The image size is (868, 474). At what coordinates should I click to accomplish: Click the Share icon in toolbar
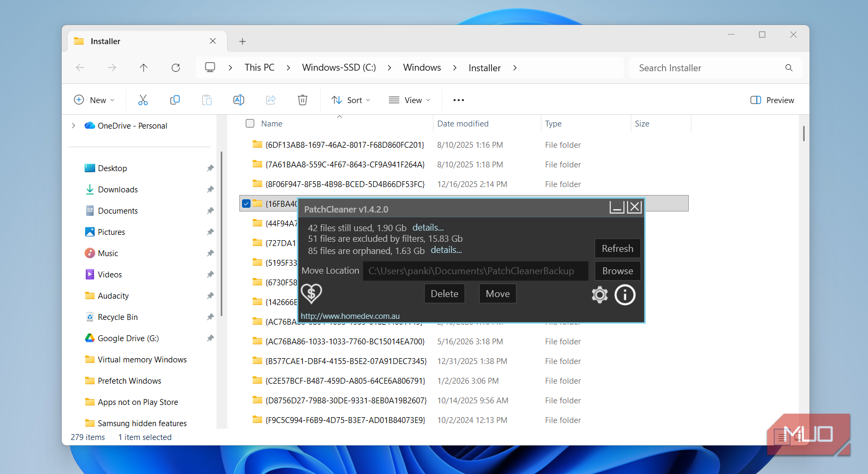click(x=271, y=100)
